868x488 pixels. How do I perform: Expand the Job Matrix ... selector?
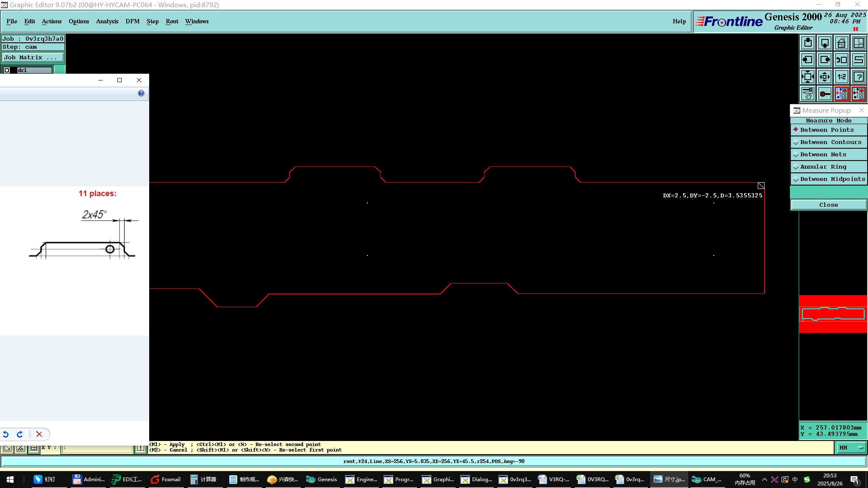click(x=33, y=58)
